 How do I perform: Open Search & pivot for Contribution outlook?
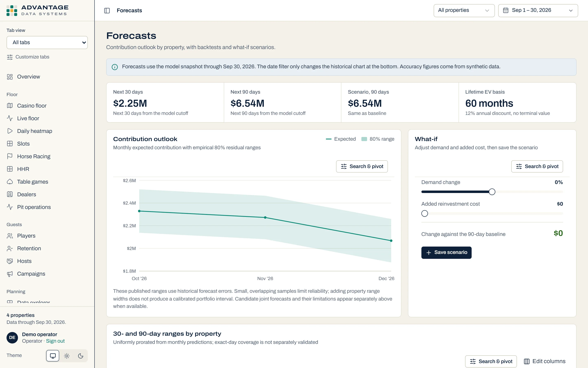(362, 166)
